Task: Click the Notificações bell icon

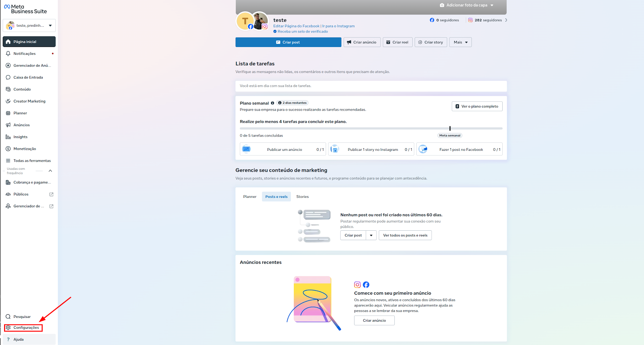Action: [8, 53]
